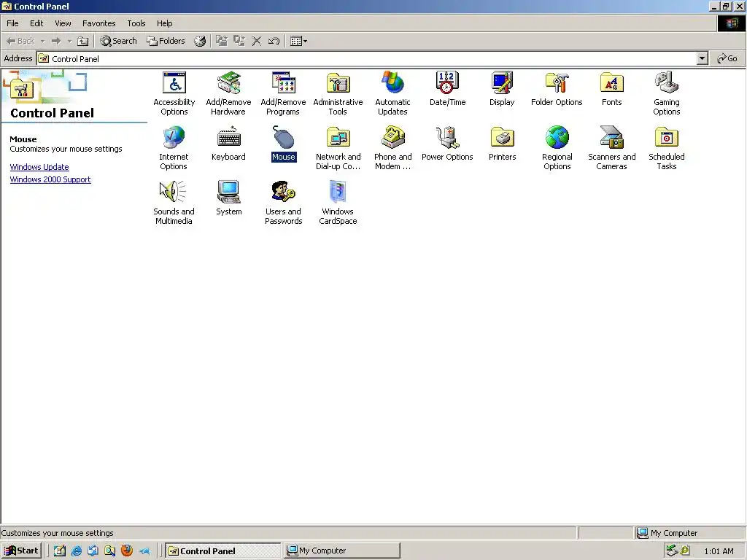The height and width of the screenshot is (560, 747).
Task: Launch Internet Explorer from Quick Launch
Action: [76, 551]
